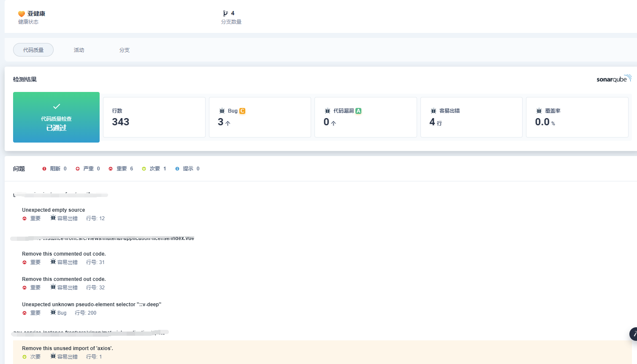Image resolution: width=637 pixels, height=364 pixels.
Task: Click the sonarqube logo
Action: pyautogui.click(x=614, y=79)
